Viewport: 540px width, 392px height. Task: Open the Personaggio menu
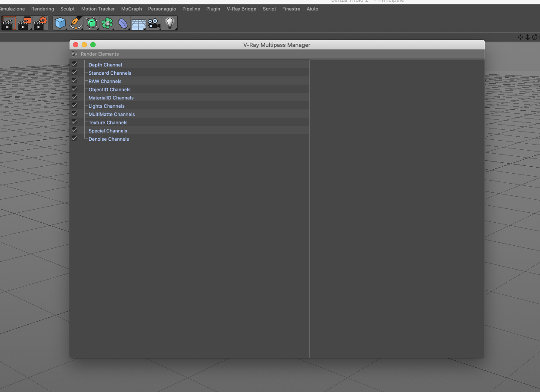click(x=162, y=9)
